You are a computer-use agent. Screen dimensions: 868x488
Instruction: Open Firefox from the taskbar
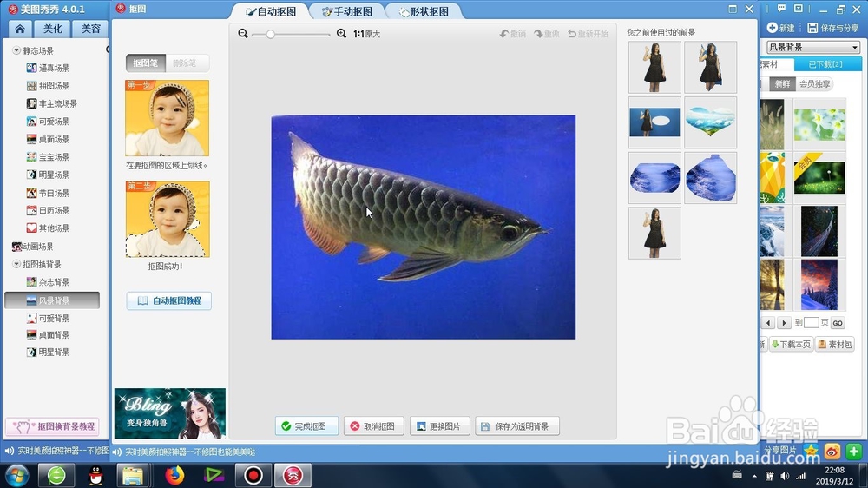[x=174, y=475]
